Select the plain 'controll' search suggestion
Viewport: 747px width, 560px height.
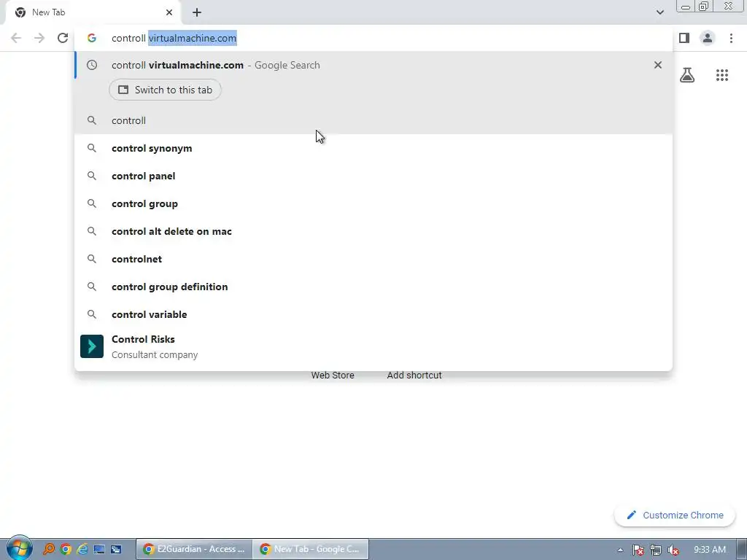(x=373, y=120)
